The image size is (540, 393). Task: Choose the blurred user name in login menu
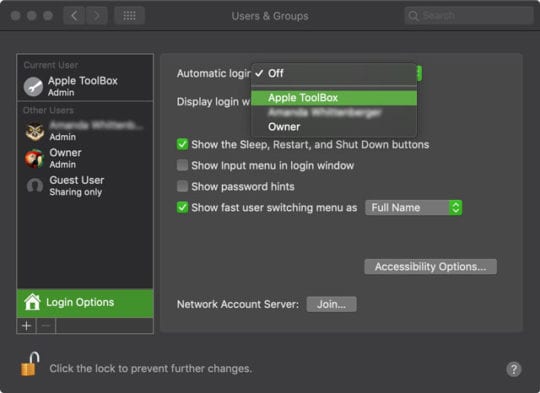point(334,113)
